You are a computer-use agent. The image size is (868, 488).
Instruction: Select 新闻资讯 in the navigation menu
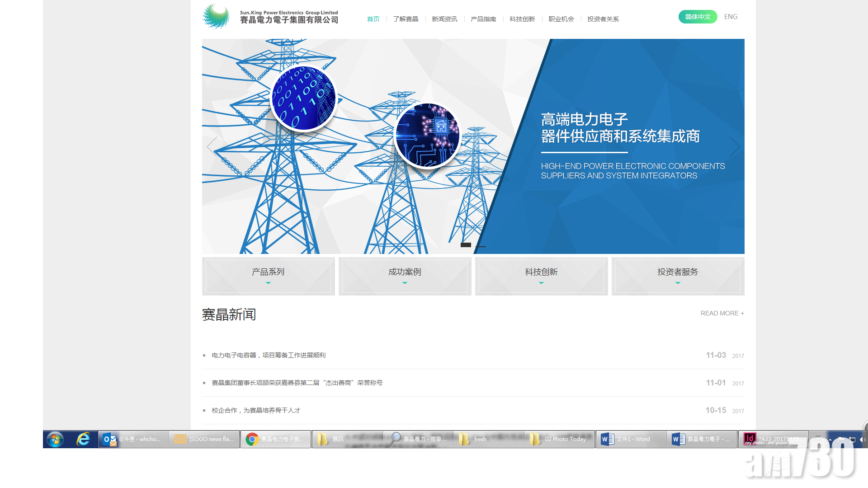pos(444,19)
